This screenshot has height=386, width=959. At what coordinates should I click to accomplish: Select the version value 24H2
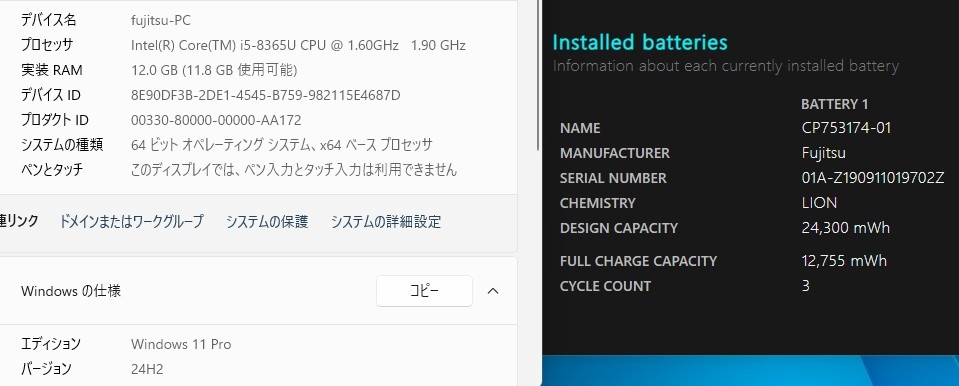click(147, 369)
